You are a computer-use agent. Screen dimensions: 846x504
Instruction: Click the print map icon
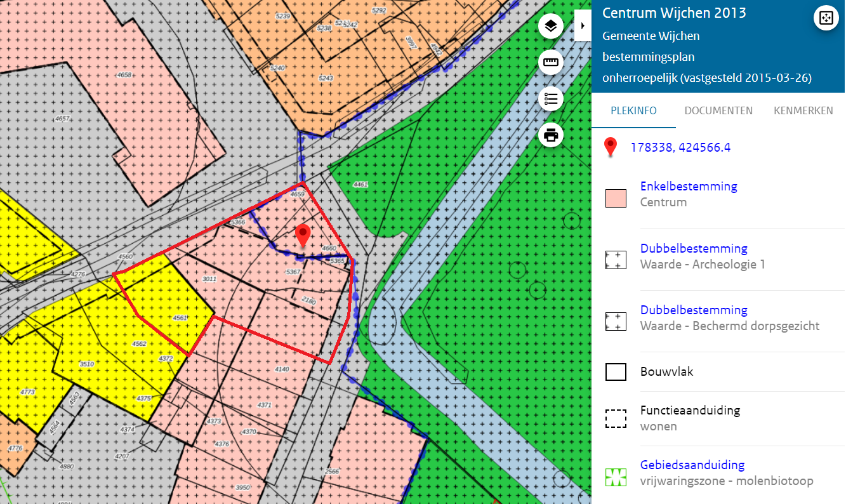551,135
